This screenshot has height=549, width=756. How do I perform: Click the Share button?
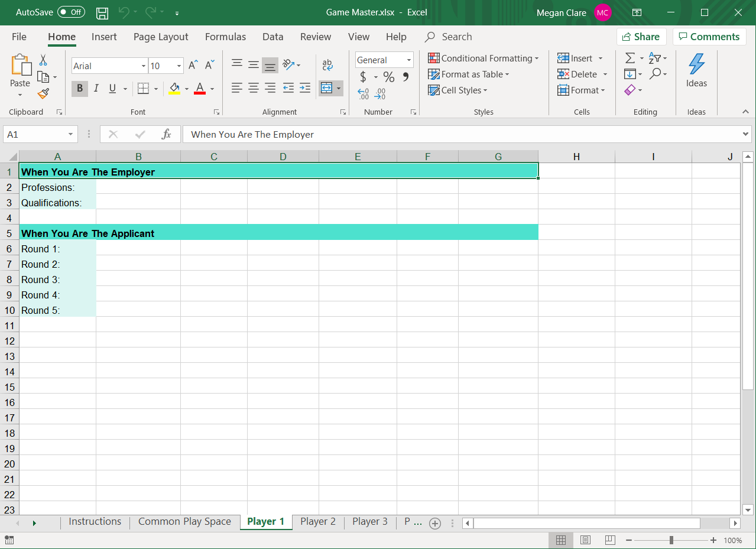pyautogui.click(x=641, y=37)
